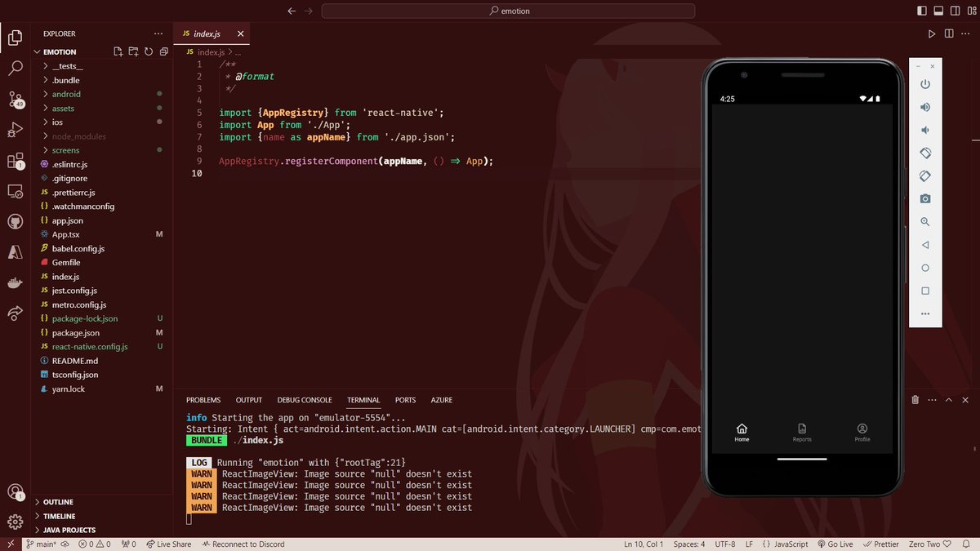
Task: Open Source Control view with 49 badge
Action: (15, 100)
